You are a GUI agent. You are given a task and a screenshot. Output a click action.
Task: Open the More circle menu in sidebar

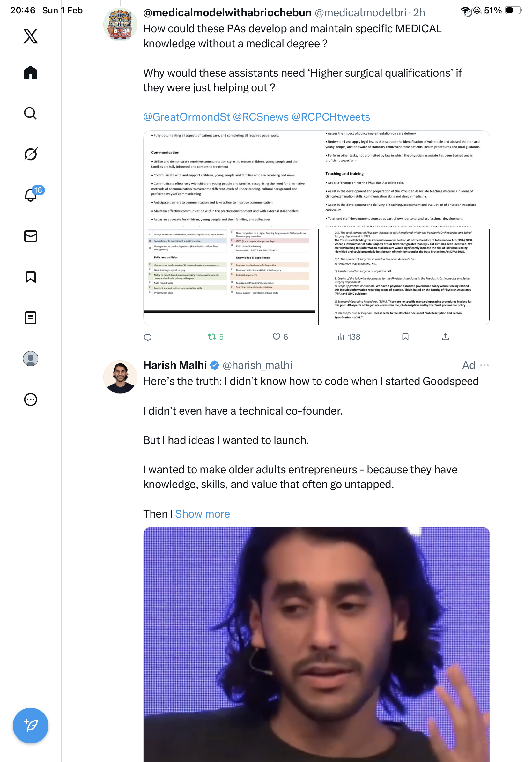coord(31,400)
